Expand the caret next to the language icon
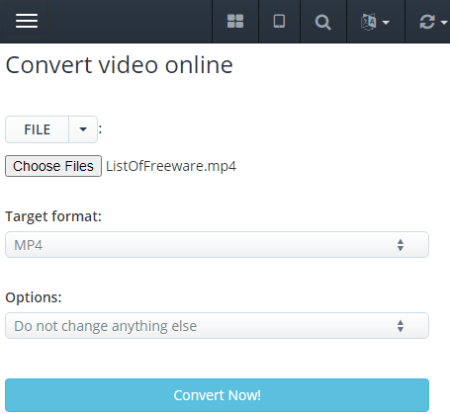450x414 pixels. (386, 23)
